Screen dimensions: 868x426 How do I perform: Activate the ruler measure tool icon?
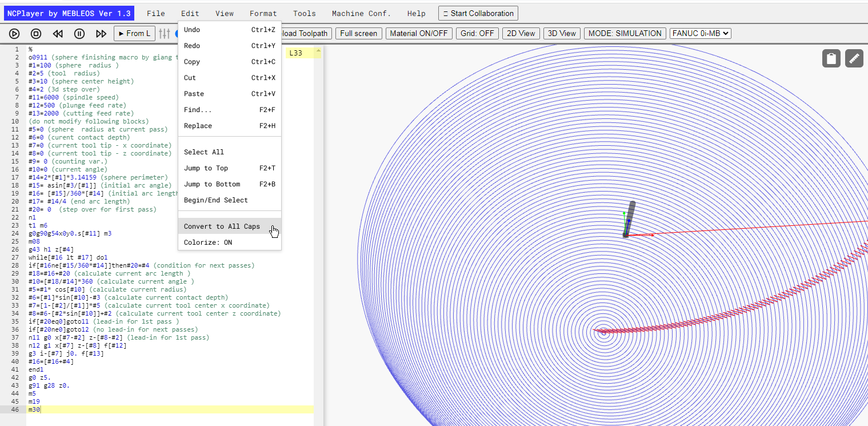click(854, 58)
